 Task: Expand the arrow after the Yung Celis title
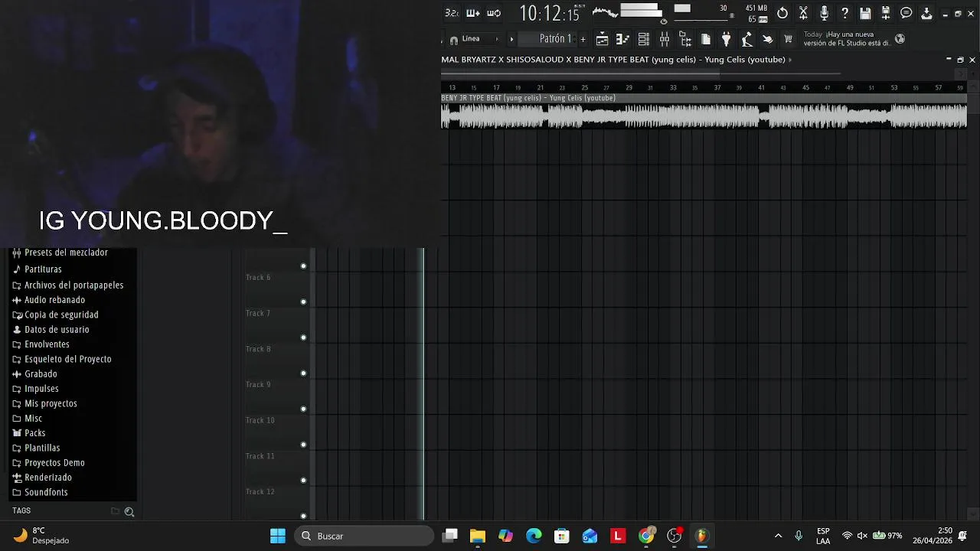[x=790, y=60]
